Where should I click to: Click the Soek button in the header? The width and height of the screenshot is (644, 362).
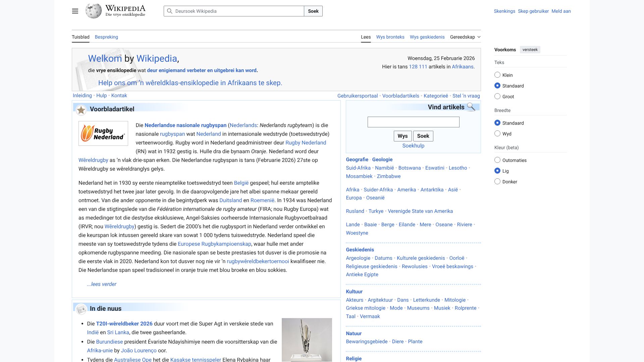(x=313, y=11)
